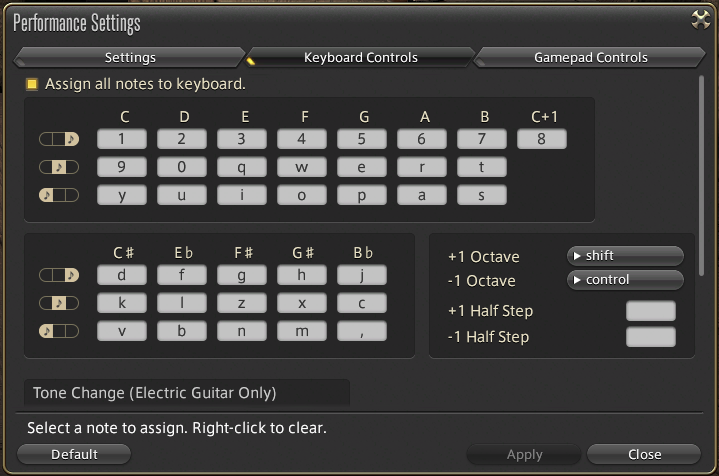Select key binding '1' for high C
The image size is (719, 476).
pyautogui.click(x=122, y=139)
